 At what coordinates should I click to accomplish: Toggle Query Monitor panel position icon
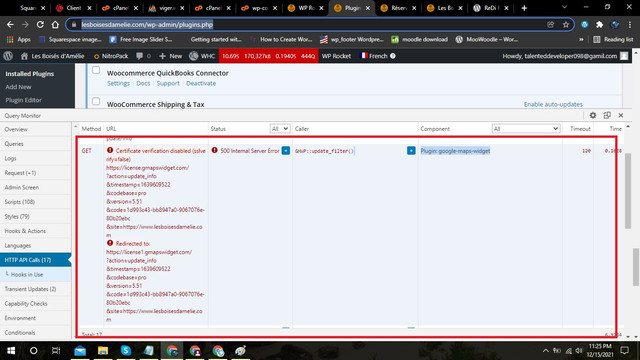607,116
